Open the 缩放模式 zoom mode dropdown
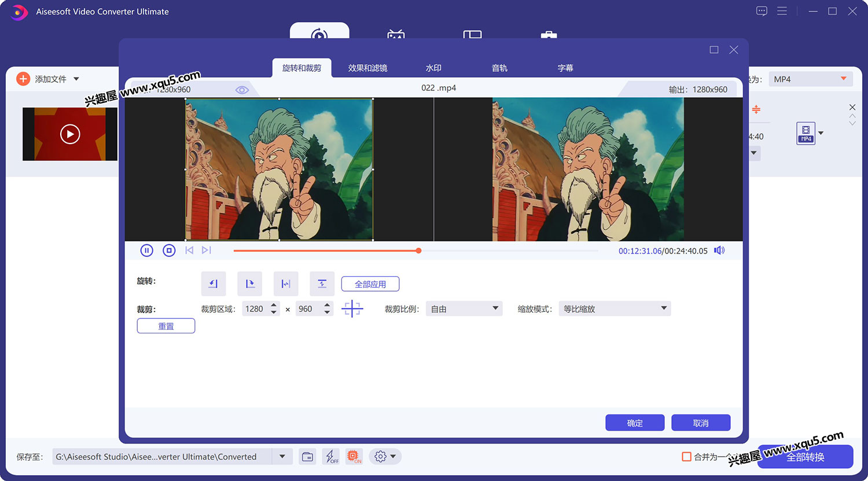 click(x=615, y=309)
